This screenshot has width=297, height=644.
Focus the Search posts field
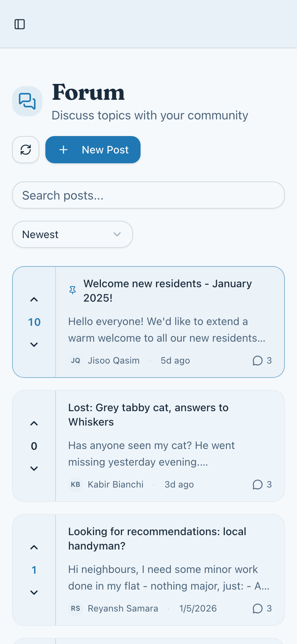pos(148,195)
